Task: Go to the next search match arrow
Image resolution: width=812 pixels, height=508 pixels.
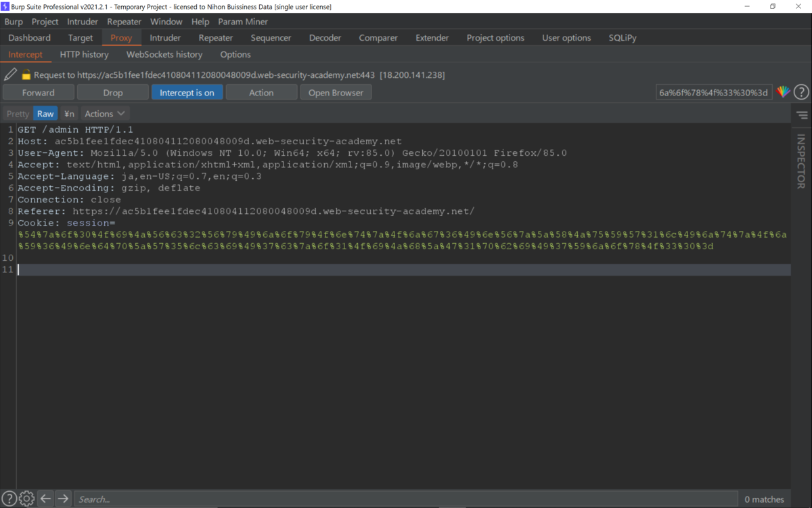Action: [x=63, y=499]
